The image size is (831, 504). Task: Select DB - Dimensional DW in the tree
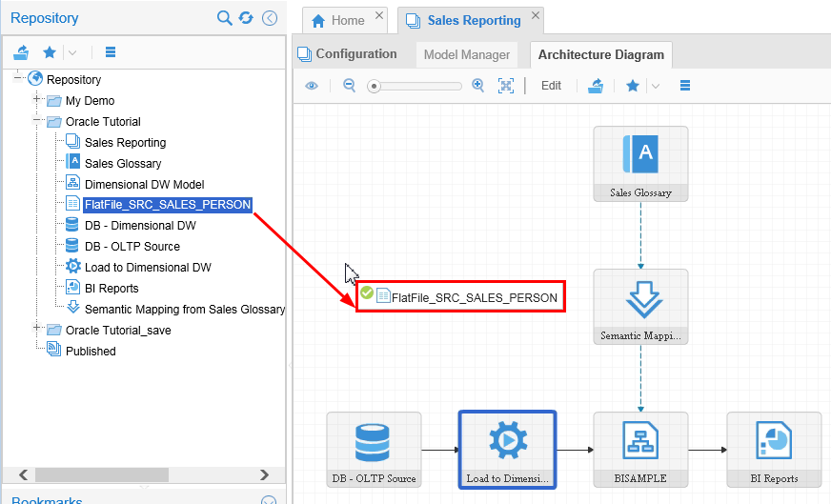140,226
